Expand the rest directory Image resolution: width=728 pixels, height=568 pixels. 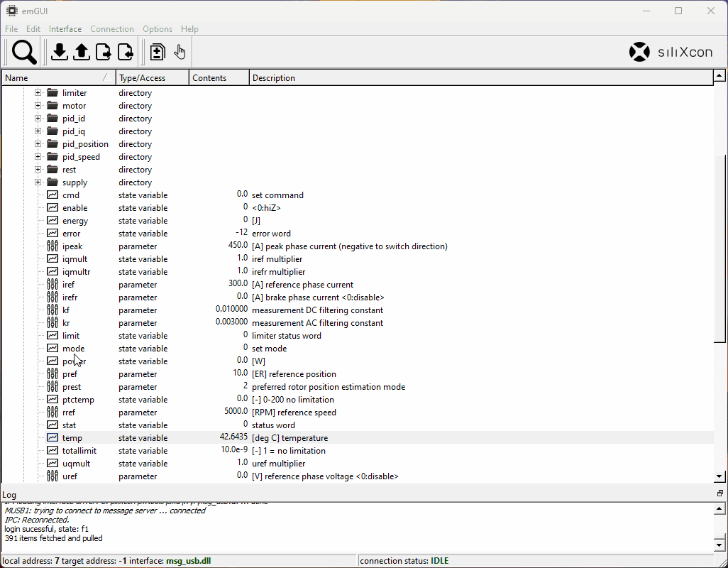[x=38, y=170]
